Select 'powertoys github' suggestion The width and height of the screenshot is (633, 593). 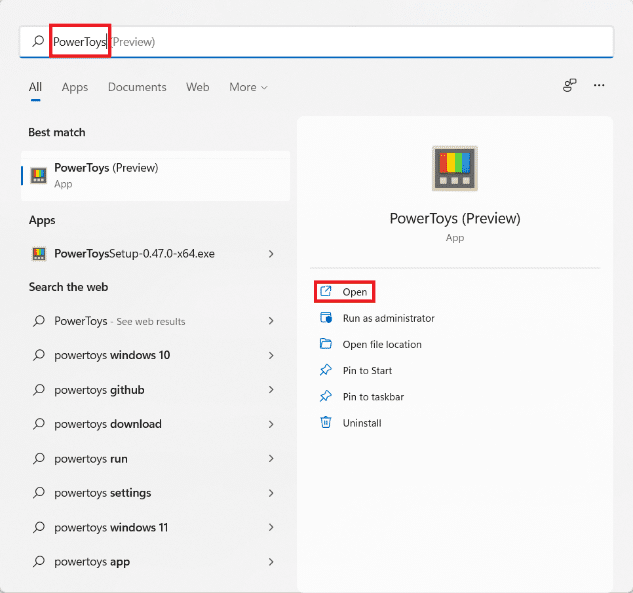(x=155, y=390)
